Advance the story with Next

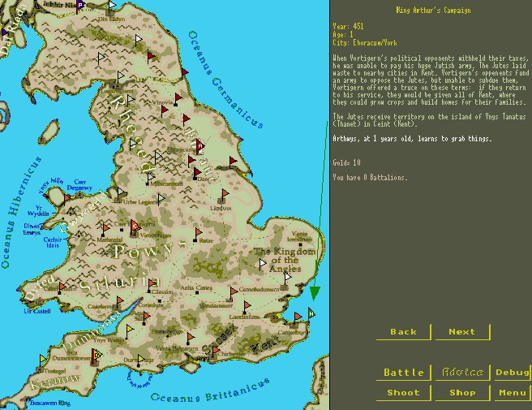[x=462, y=332]
